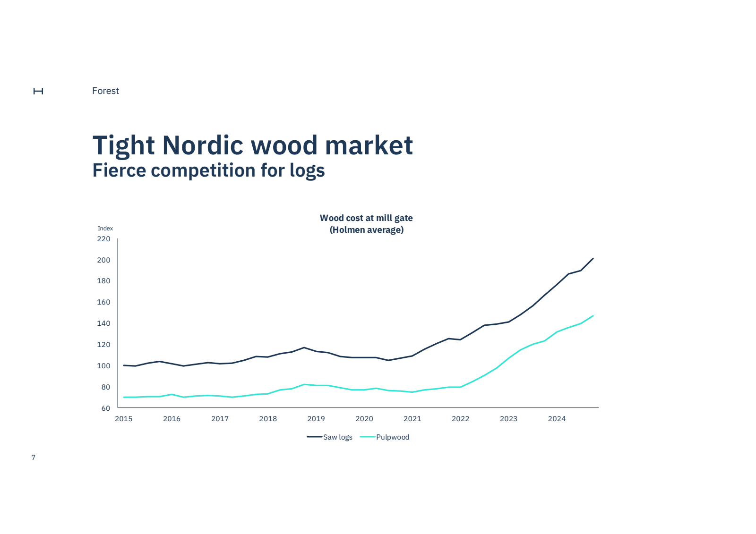Click the 220 y-axis value
This screenshot has width=756, height=534.
click(103, 239)
